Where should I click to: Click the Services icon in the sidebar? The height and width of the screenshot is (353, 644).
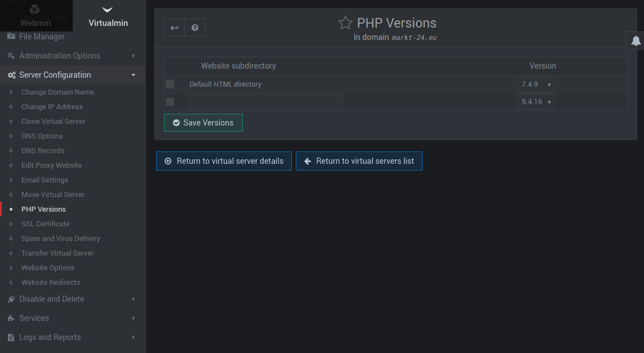tap(11, 318)
